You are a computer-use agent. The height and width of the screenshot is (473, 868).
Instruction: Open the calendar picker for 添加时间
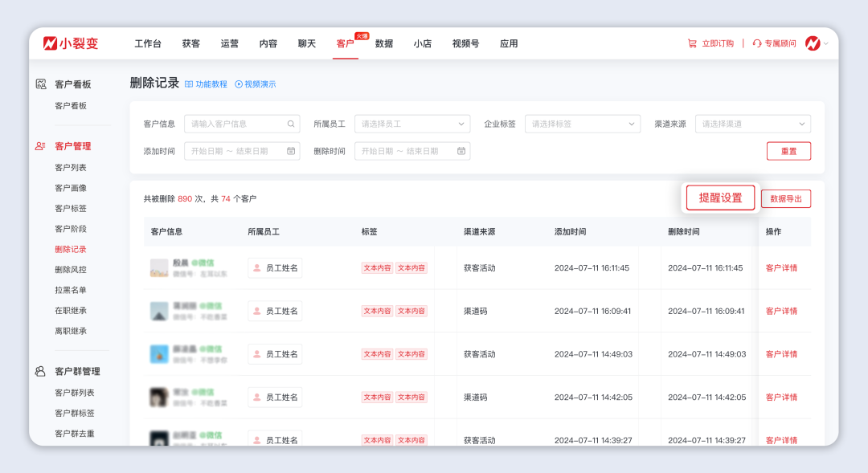click(x=291, y=151)
